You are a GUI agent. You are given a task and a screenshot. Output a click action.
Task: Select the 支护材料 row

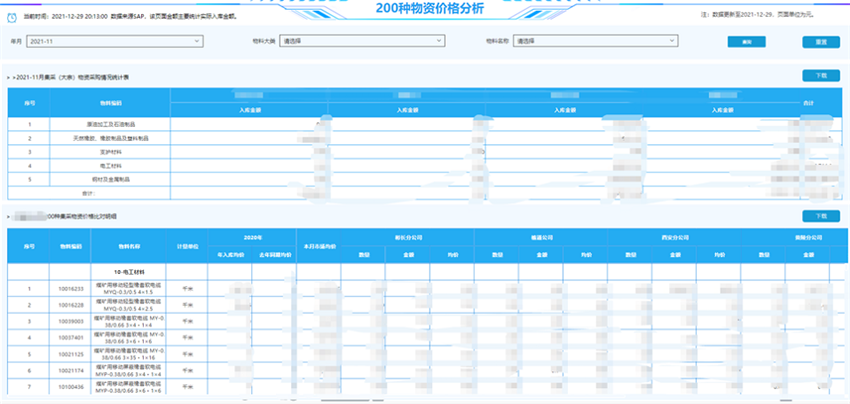(x=116, y=152)
